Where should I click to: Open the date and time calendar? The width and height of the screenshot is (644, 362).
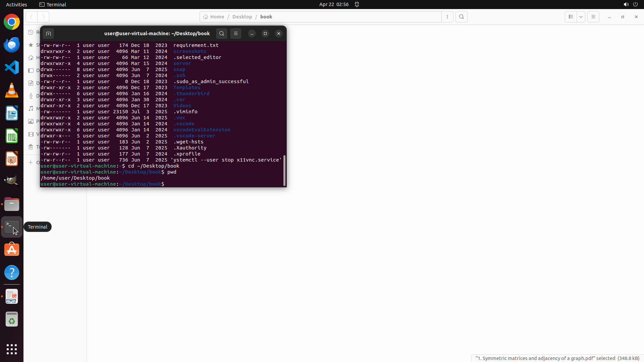(333, 4)
